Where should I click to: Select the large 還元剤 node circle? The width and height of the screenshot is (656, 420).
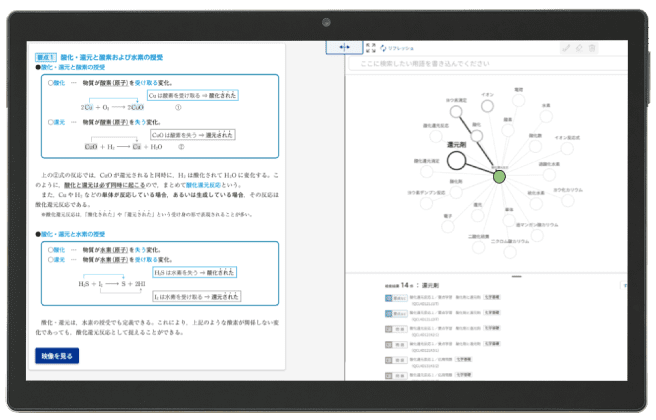pyautogui.click(x=456, y=160)
